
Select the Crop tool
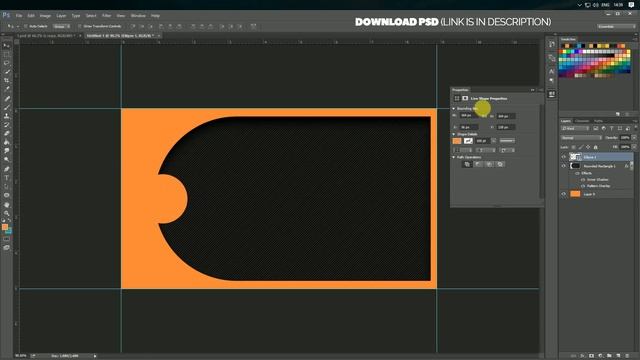click(7, 80)
